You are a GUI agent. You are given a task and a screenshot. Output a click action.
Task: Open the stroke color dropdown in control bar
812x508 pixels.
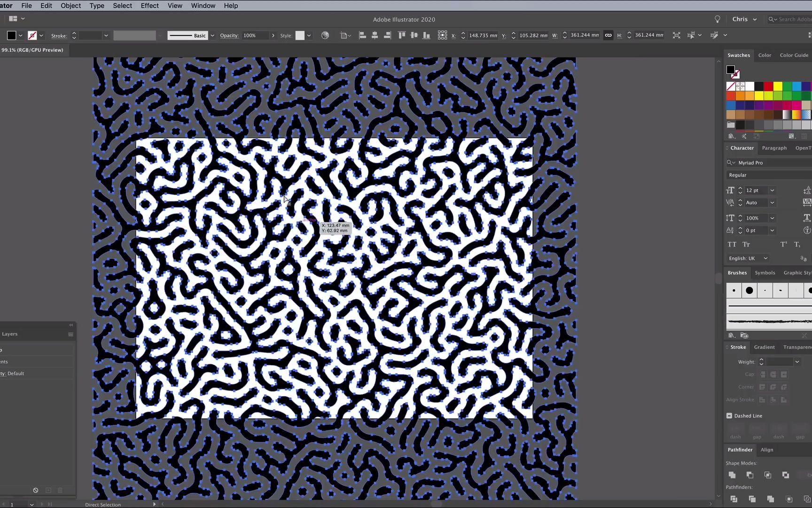click(41, 36)
